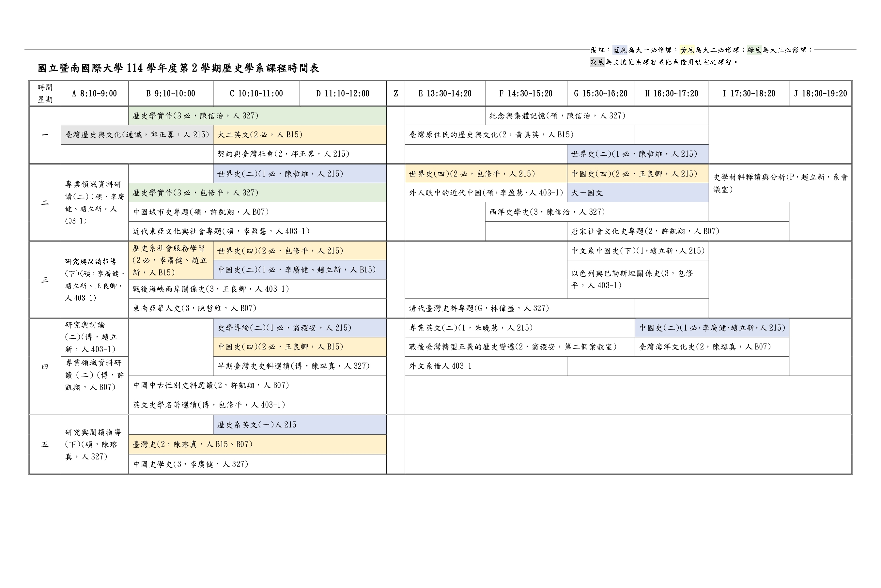Click the blue-highlighted 藍底 legend text
The width and height of the screenshot is (881, 588).
(620, 50)
